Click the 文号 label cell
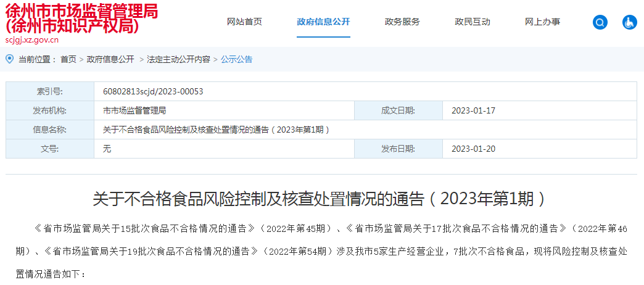 point(50,149)
